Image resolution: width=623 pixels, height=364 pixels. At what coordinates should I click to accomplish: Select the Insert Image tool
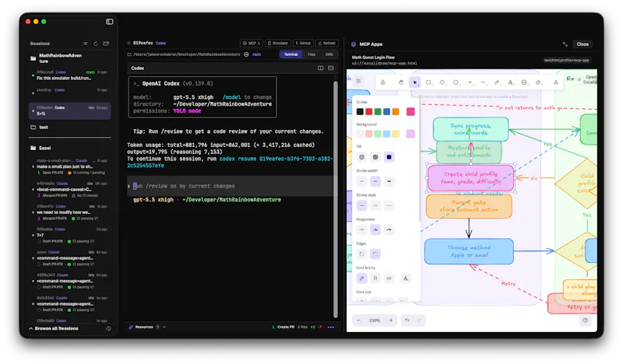tap(524, 82)
